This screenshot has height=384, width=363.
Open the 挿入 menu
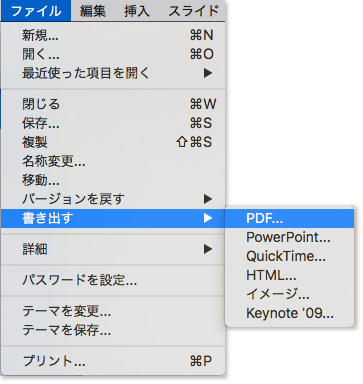pyautogui.click(x=137, y=11)
